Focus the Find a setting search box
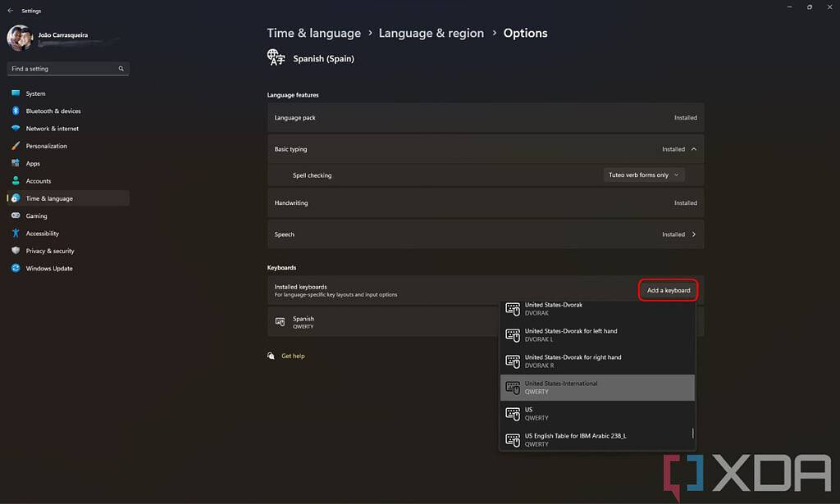This screenshot has height=504, width=840. click(68, 69)
